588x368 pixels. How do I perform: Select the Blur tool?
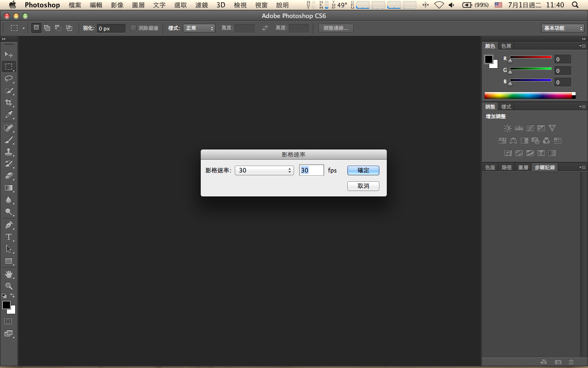pyautogui.click(x=9, y=200)
